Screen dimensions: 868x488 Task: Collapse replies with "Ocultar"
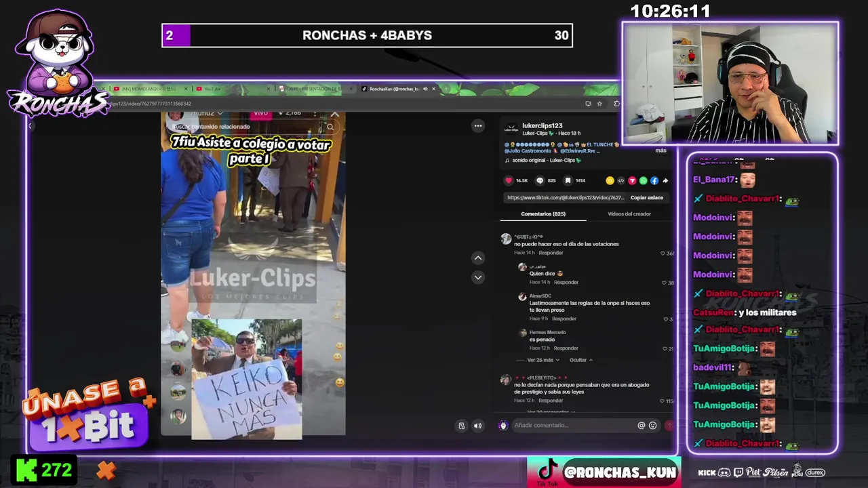tap(581, 360)
